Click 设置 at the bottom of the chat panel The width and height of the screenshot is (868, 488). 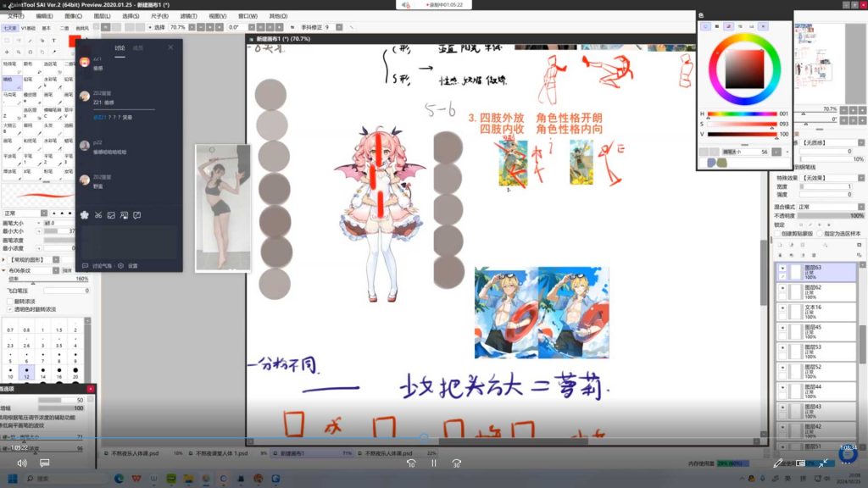point(132,266)
